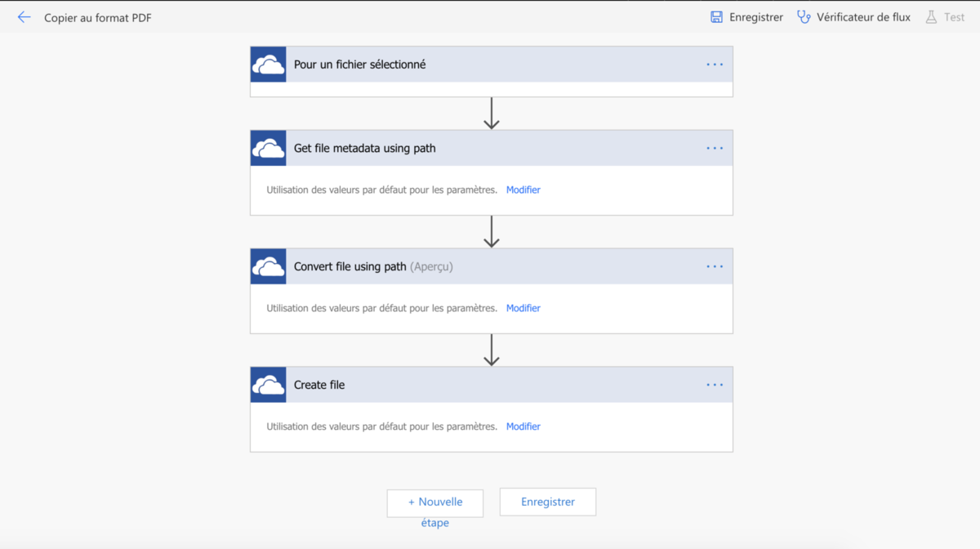Click OneDrive icon on Get file metadata
Image resolution: width=980 pixels, height=549 pixels.
[268, 149]
